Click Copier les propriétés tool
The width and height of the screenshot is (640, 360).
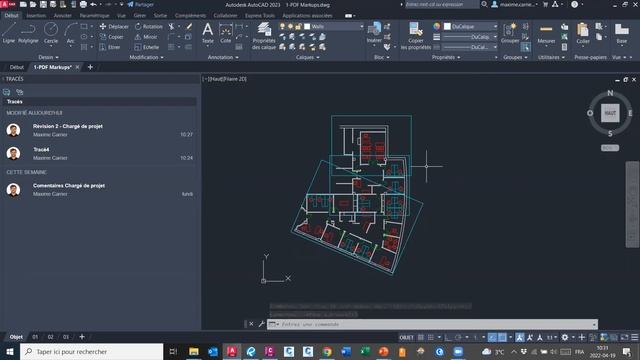[x=416, y=36]
